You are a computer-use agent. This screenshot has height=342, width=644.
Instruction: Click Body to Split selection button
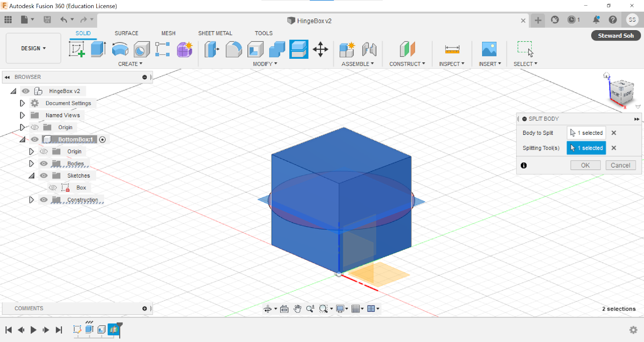pyautogui.click(x=586, y=133)
